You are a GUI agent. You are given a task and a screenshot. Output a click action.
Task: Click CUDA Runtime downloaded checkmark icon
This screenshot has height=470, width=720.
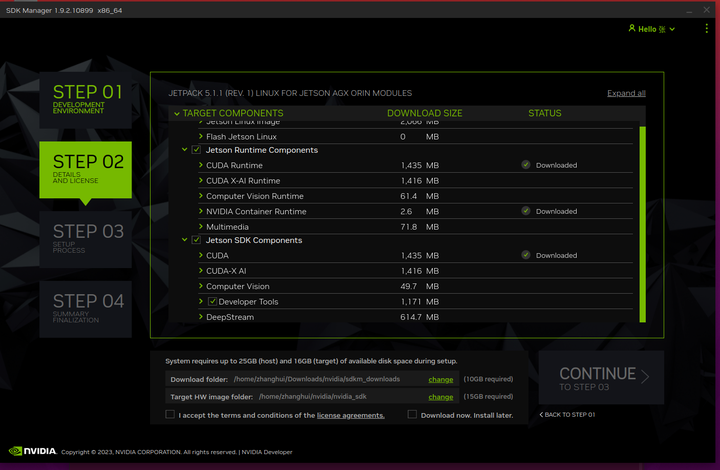point(526,165)
